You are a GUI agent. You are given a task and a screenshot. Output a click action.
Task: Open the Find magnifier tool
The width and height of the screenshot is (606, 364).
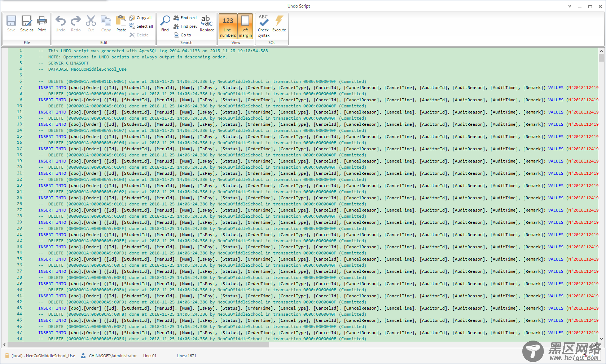165,24
